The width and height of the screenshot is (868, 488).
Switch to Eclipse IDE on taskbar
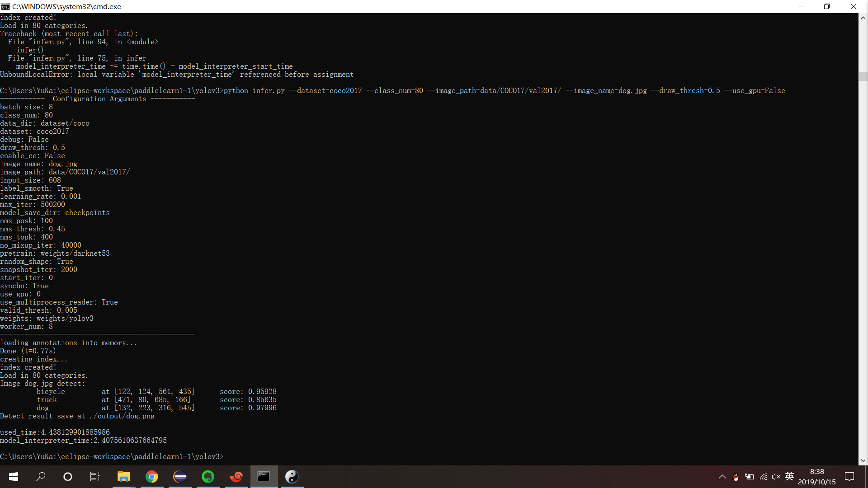pos(180,477)
